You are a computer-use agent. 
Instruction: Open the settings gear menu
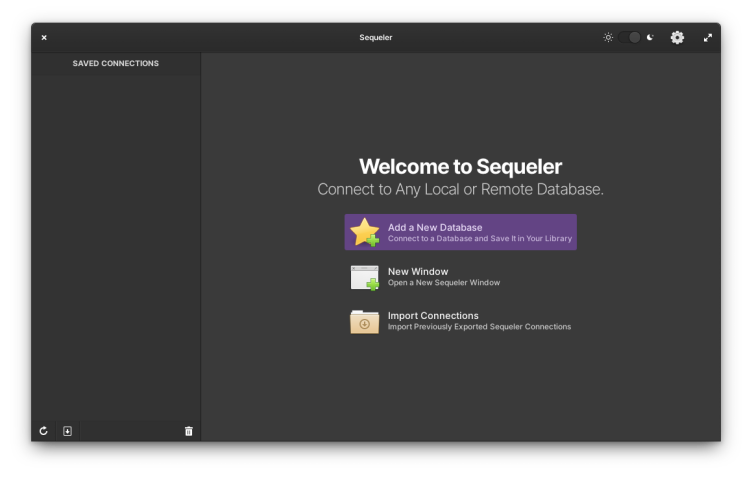coord(677,38)
